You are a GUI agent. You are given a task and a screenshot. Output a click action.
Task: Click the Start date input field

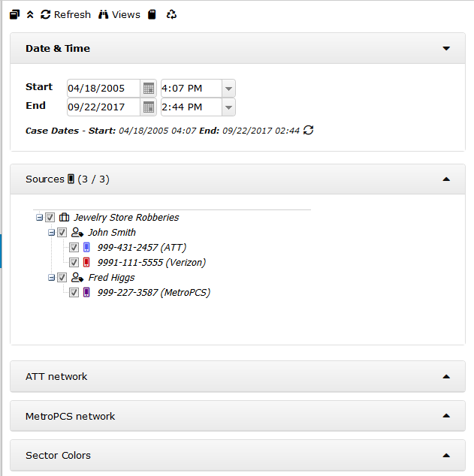point(103,89)
